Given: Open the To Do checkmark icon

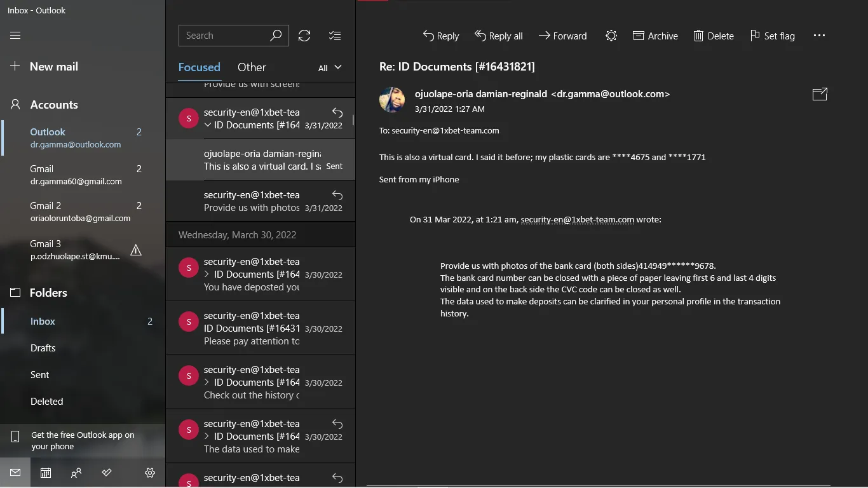Looking at the screenshot, I should pyautogui.click(x=107, y=473).
